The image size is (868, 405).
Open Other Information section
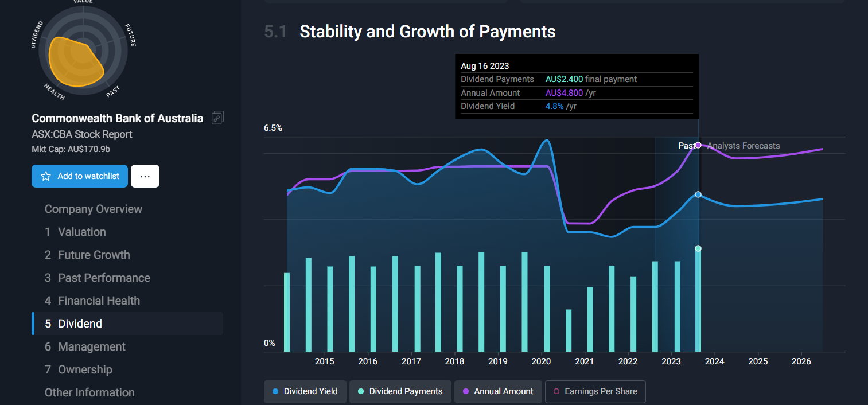coord(89,392)
